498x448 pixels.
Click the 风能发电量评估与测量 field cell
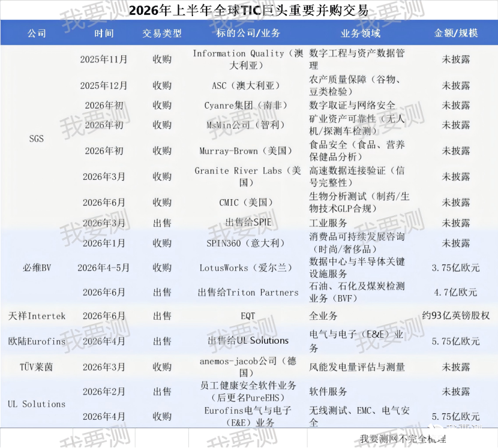coord(357,367)
